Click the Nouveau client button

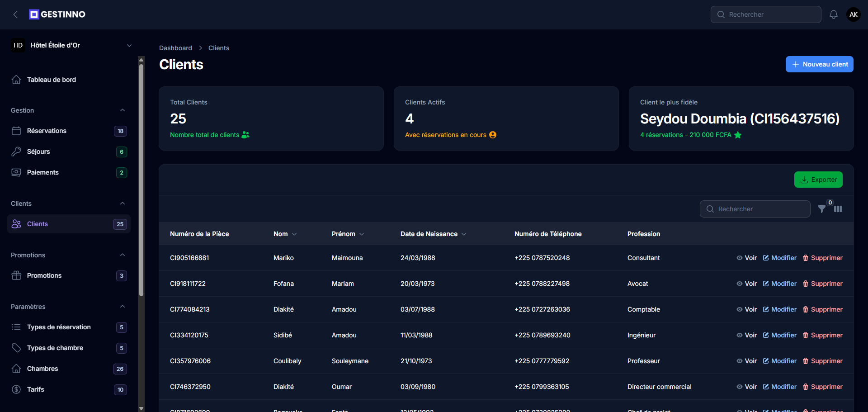tap(820, 64)
